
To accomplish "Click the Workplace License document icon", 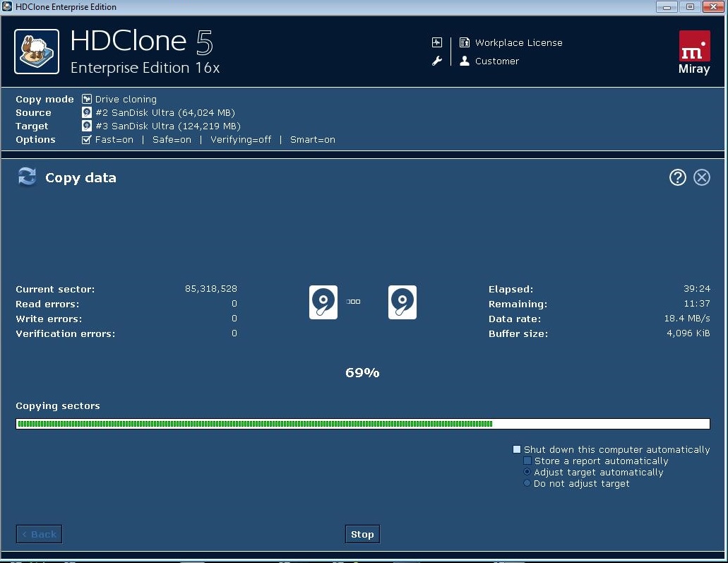I will pyautogui.click(x=465, y=42).
